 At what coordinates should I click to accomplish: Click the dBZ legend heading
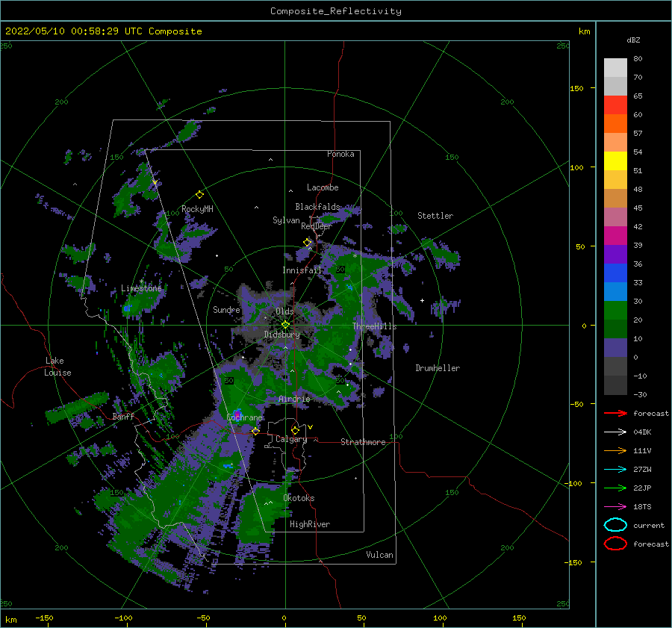pyautogui.click(x=633, y=40)
